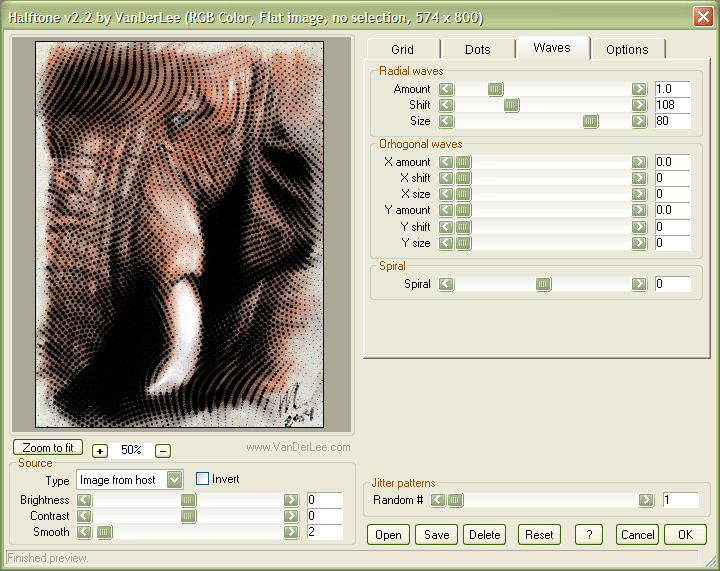Click the Brightness slider left arrow
Viewport: 720px width, 571px height.
[85, 500]
